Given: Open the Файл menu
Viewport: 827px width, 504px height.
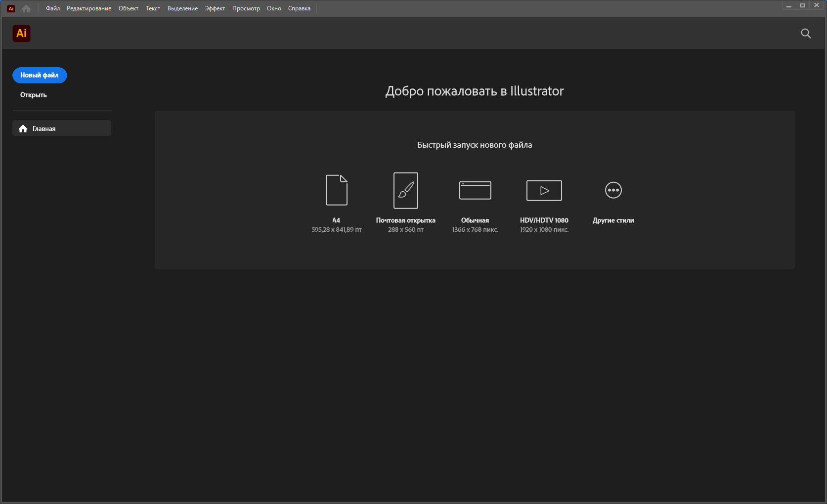Looking at the screenshot, I should coord(53,8).
